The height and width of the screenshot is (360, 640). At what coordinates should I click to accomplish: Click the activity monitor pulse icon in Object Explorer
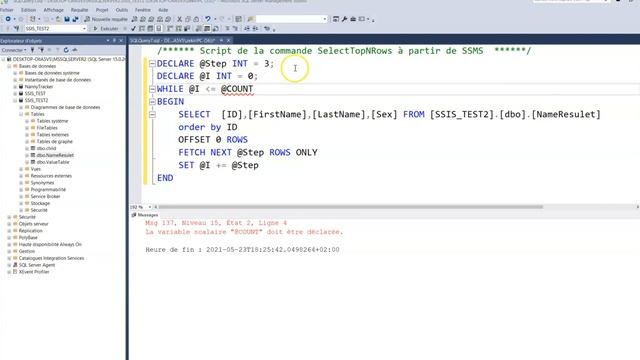[x=75, y=50]
